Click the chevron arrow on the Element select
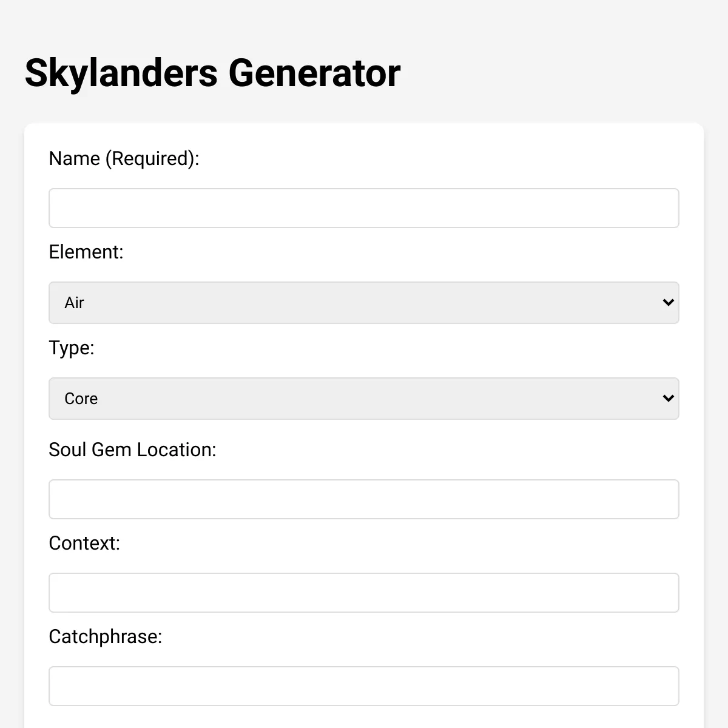728x728 pixels. (x=668, y=303)
